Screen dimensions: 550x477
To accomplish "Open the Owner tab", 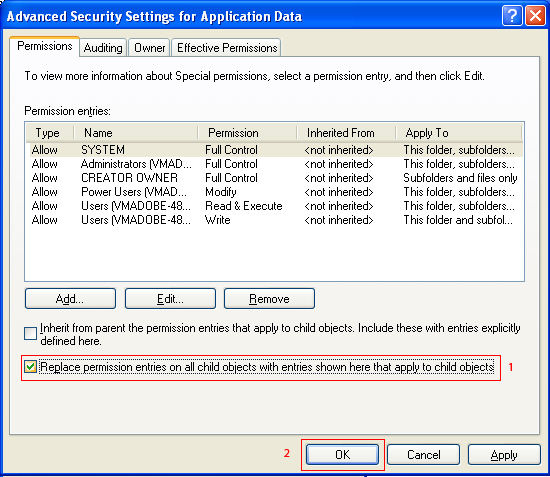I will click(x=150, y=48).
